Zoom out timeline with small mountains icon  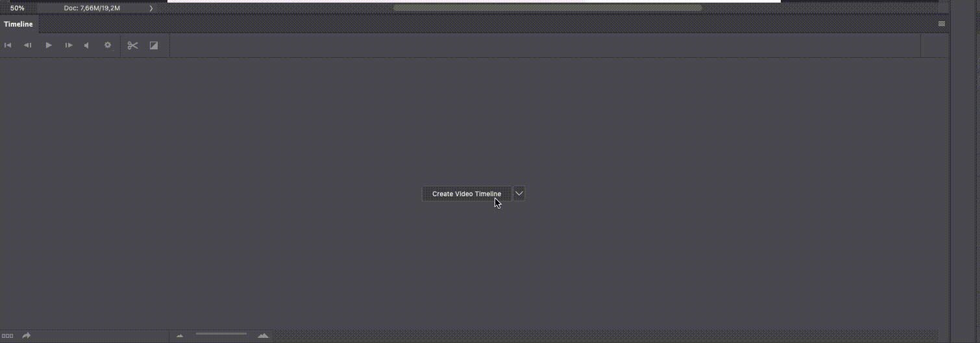(x=180, y=336)
